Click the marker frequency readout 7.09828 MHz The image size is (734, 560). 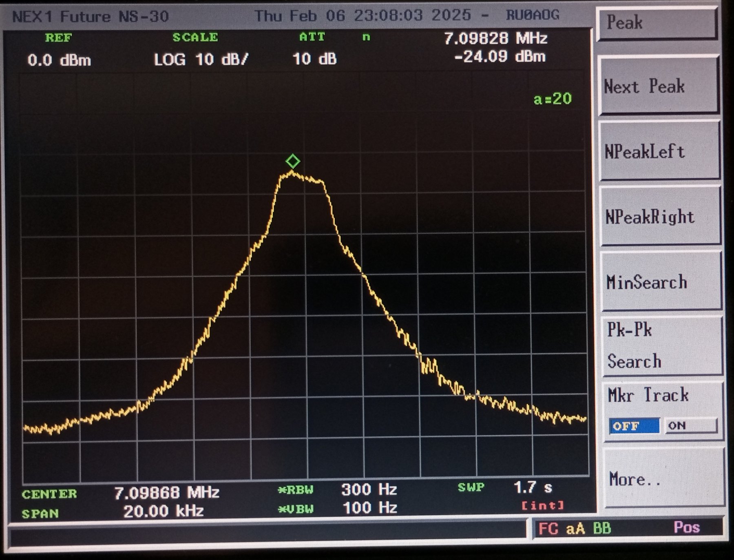click(495, 39)
